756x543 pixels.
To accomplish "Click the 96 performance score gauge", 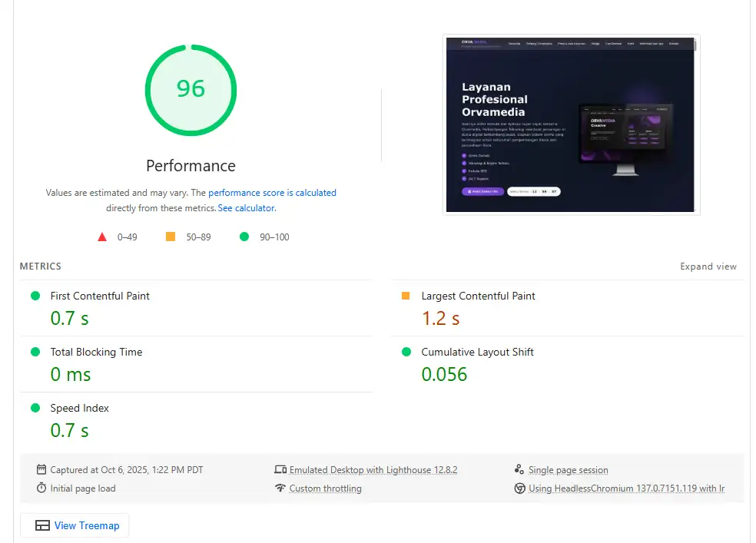I will [x=191, y=90].
